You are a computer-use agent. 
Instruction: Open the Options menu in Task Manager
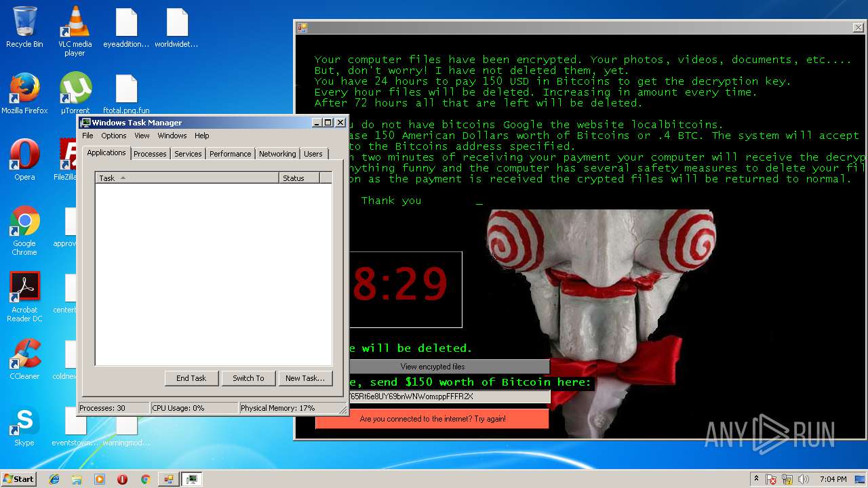(x=114, y=136)
